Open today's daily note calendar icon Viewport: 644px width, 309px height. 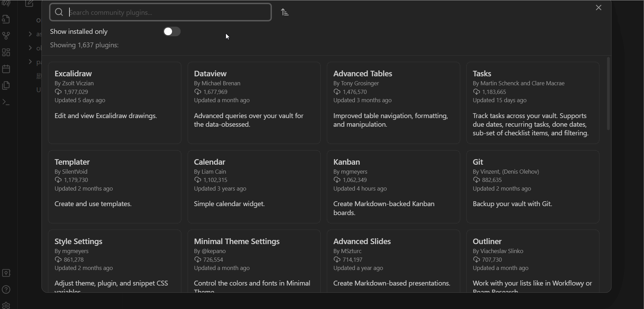pyautogui.click(x=6, y=69)
